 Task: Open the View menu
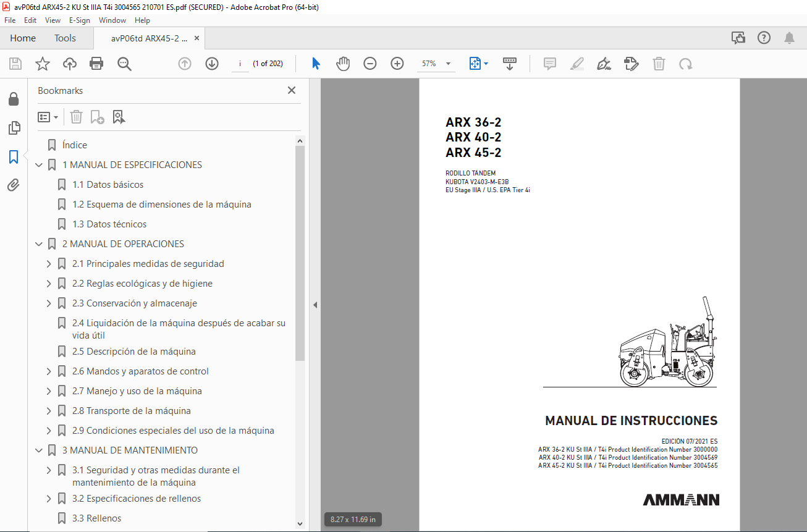click(53, 20)
